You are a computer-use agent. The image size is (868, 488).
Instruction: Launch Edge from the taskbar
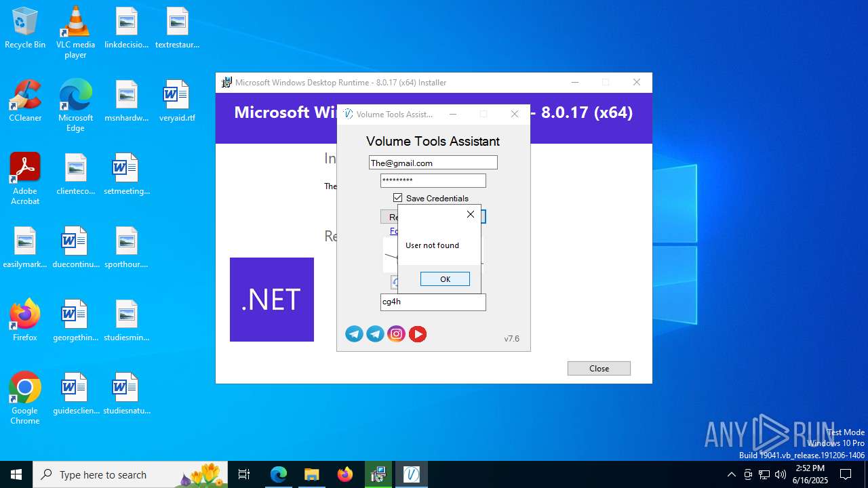pyautogui.click(x=279, y=474)
